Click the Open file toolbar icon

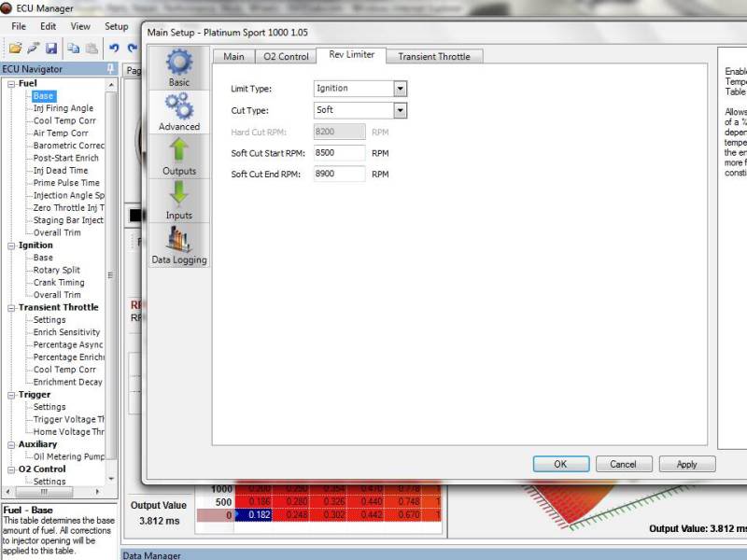click(x=15, y=49)
